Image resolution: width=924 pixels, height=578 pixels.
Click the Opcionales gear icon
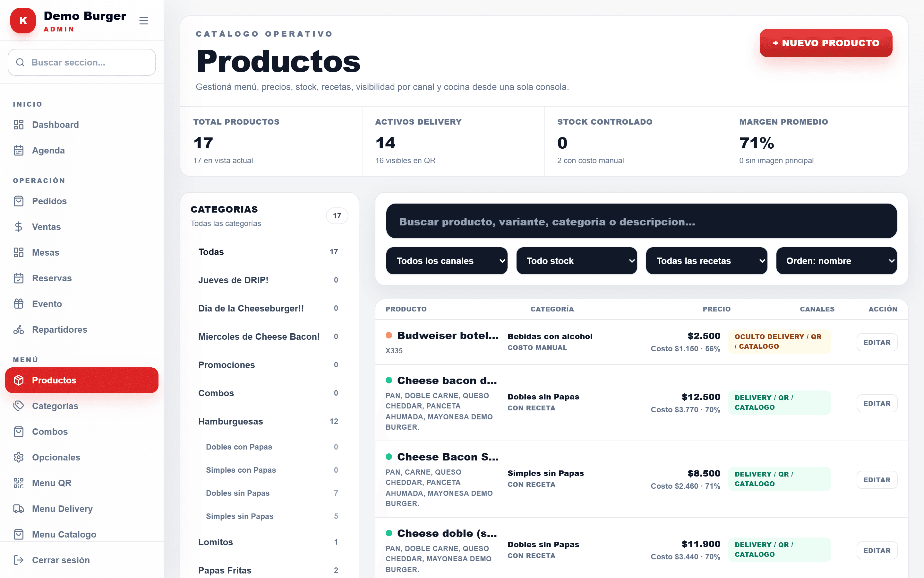click(x=19, y=457)
